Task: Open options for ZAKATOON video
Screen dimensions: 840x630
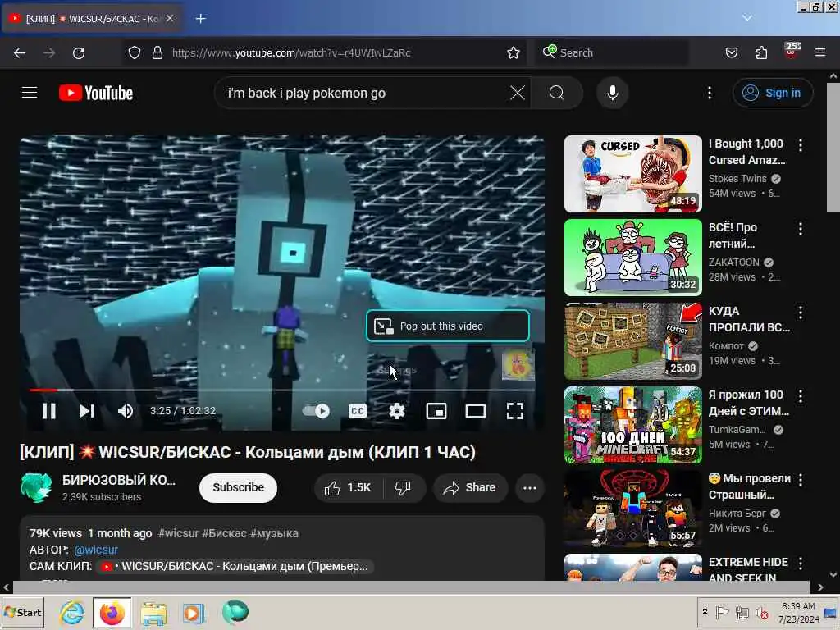Action: (x=801, y=229)
